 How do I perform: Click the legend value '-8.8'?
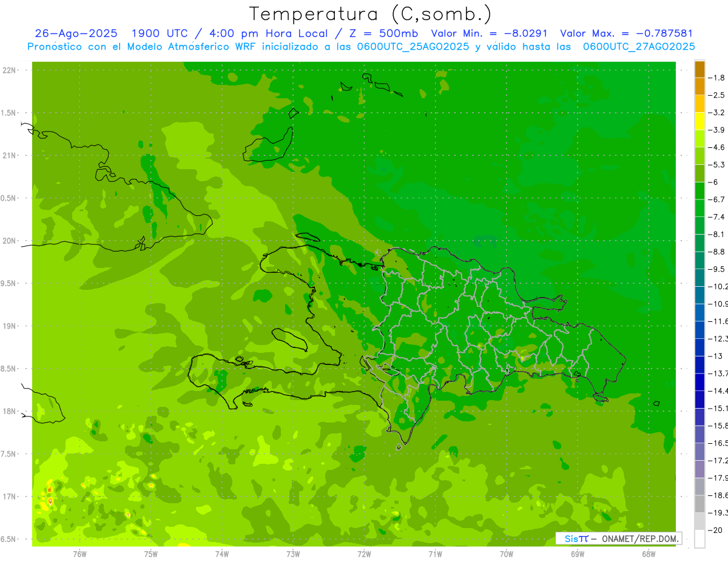pyautogui.click(x=718, y=252)
